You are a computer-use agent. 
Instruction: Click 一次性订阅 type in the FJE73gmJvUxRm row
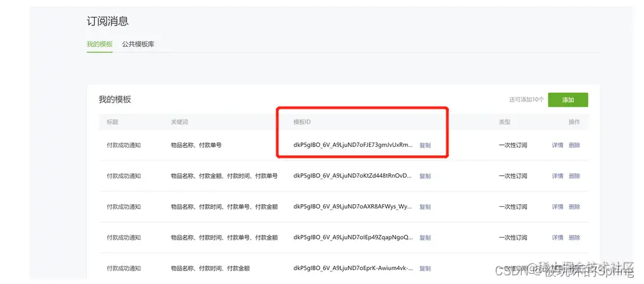[x=513, y=145]
